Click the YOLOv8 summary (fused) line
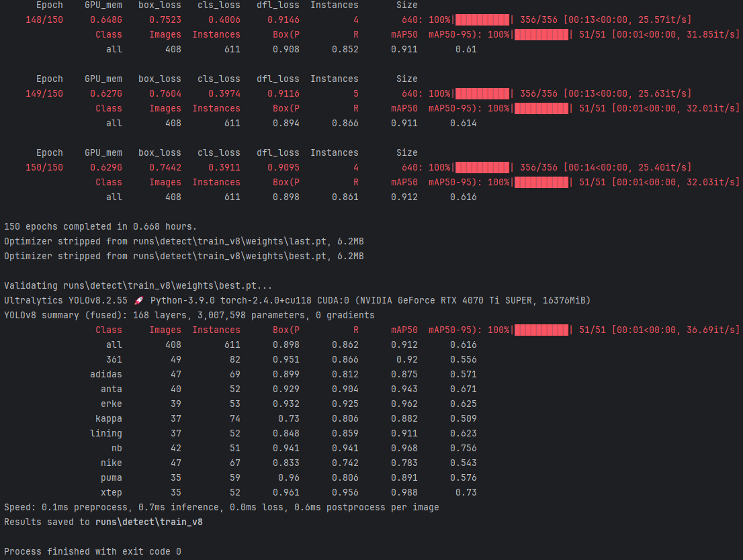Screen dimensions: 743x560 (189, 316)
